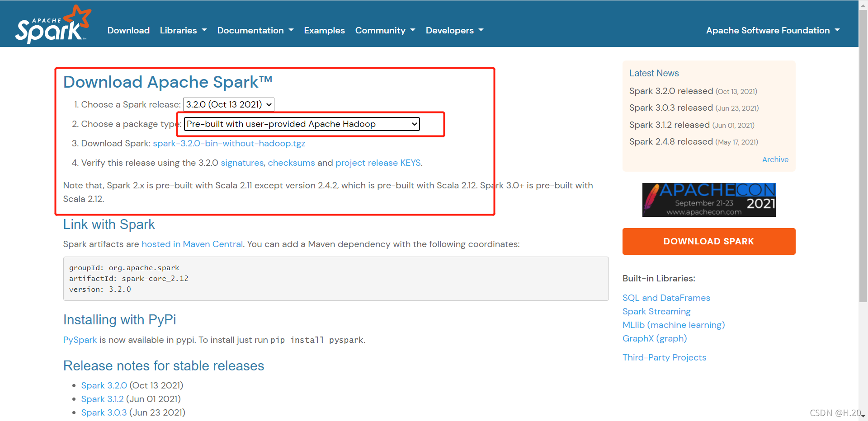Click the 'pip install pyspark' command text
The height and width of the screenshot is (421, 868).
tap(317, 340)
